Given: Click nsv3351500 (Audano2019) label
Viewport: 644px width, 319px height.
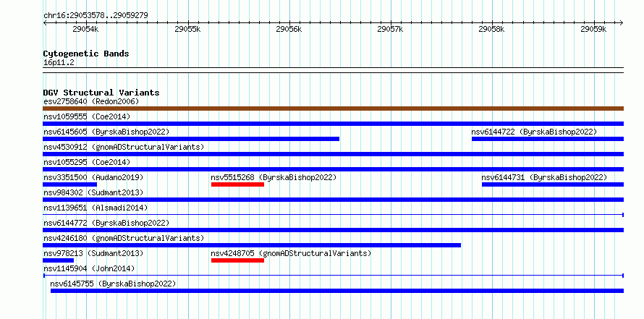Looking at the screenshot, I should coord(93,177).
